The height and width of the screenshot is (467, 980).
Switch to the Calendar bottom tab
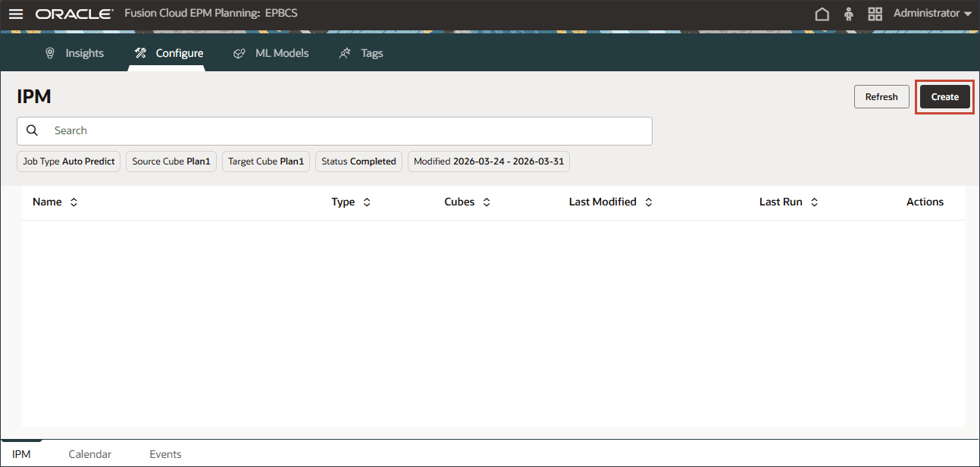pos(90,454)
